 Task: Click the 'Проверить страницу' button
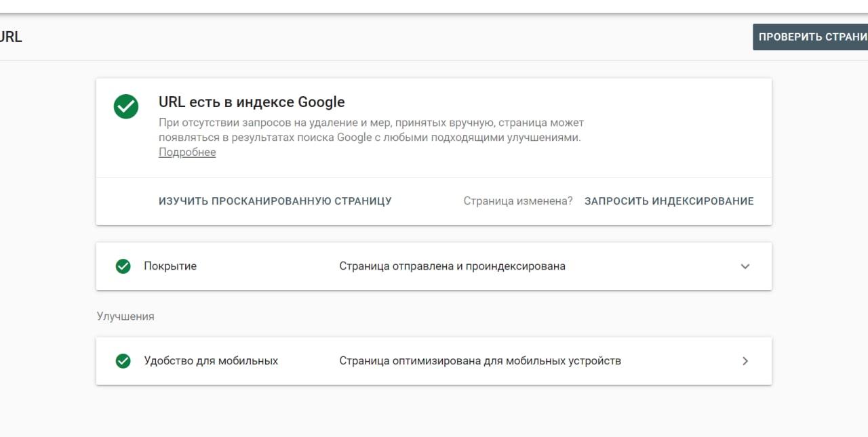tap(810, 37)
